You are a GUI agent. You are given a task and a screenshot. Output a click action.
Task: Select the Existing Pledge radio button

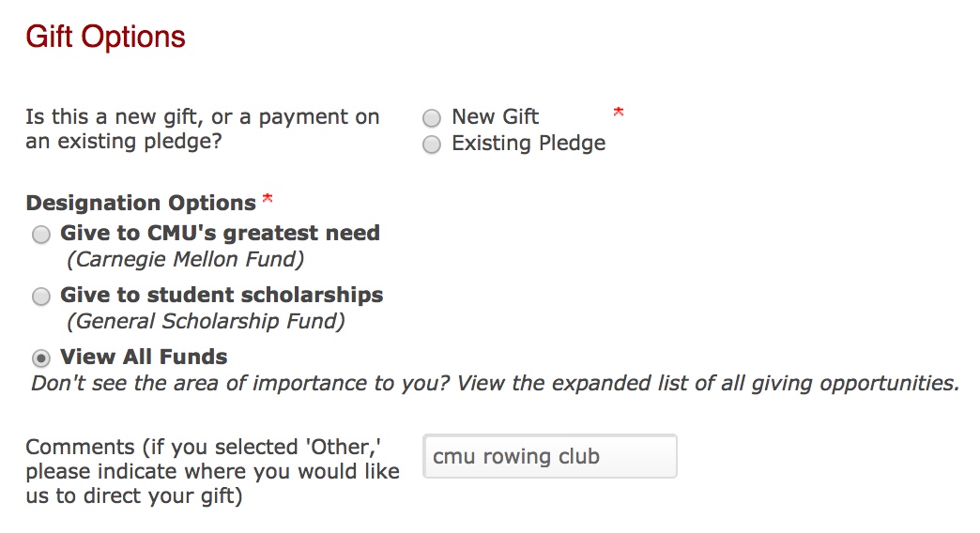[x=432, y=145]
